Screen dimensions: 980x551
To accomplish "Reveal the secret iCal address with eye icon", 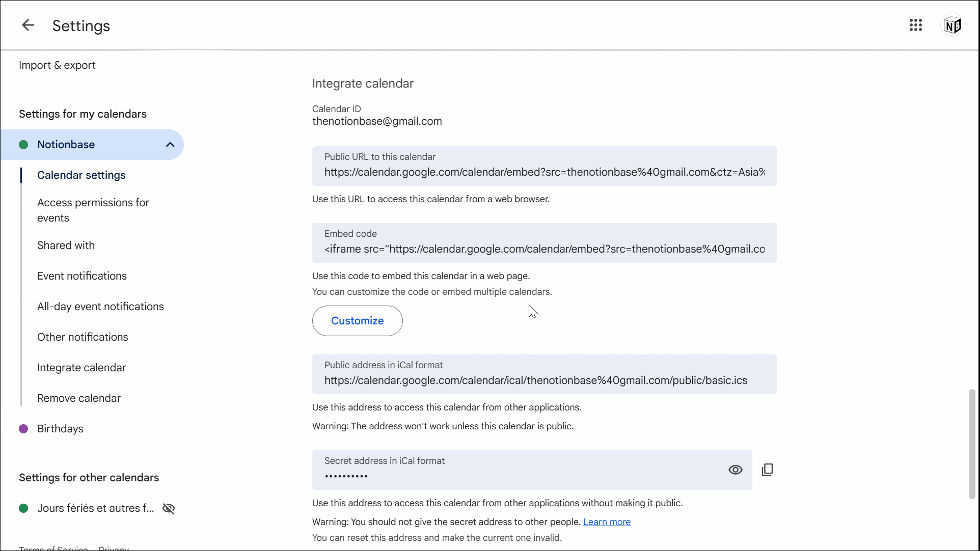I will [736, 470].
